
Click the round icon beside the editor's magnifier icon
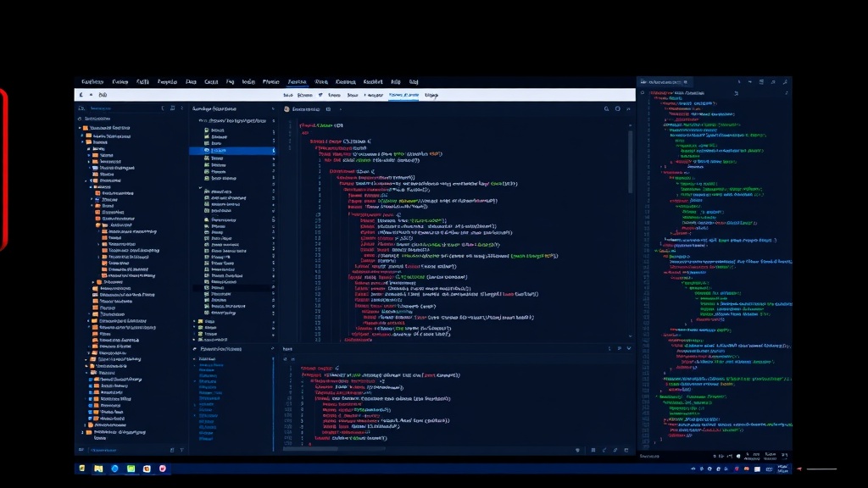click(x=618, y=109)
